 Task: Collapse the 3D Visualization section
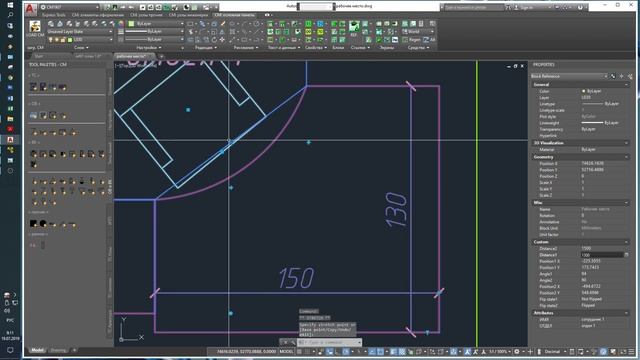tap(627, 143)
